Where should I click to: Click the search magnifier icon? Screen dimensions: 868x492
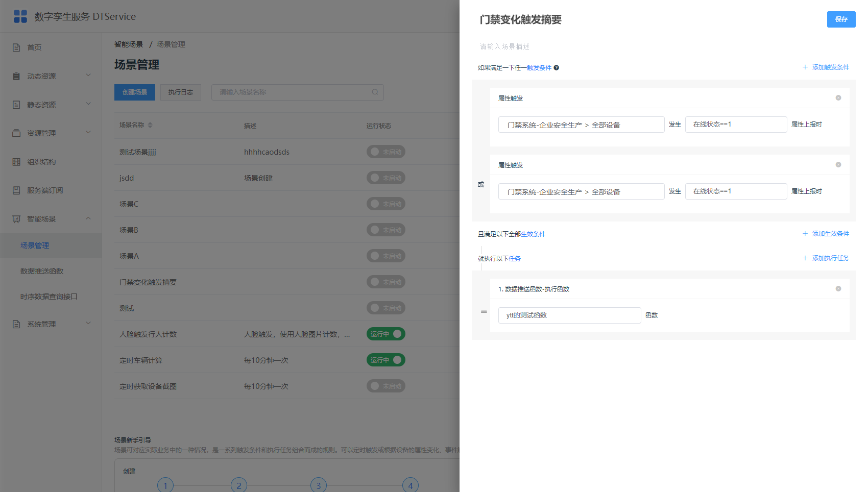375,92
